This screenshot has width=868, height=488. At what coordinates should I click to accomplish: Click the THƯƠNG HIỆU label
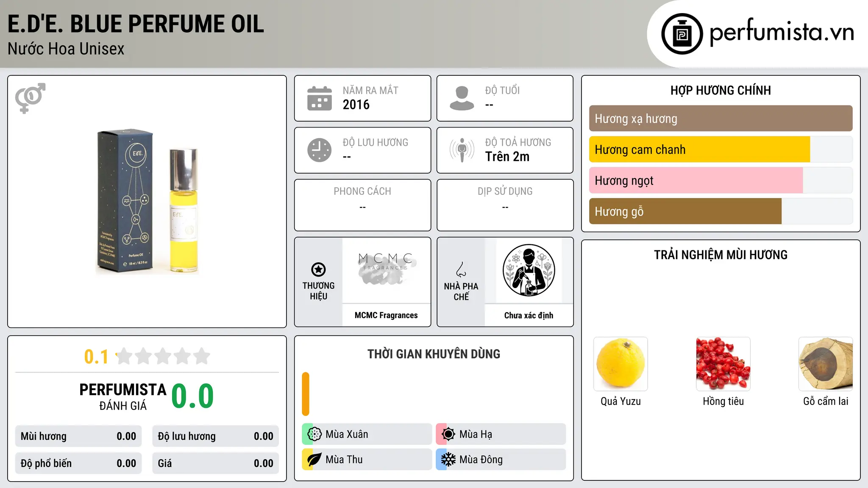pyautogui.click(x=318, y=291)
